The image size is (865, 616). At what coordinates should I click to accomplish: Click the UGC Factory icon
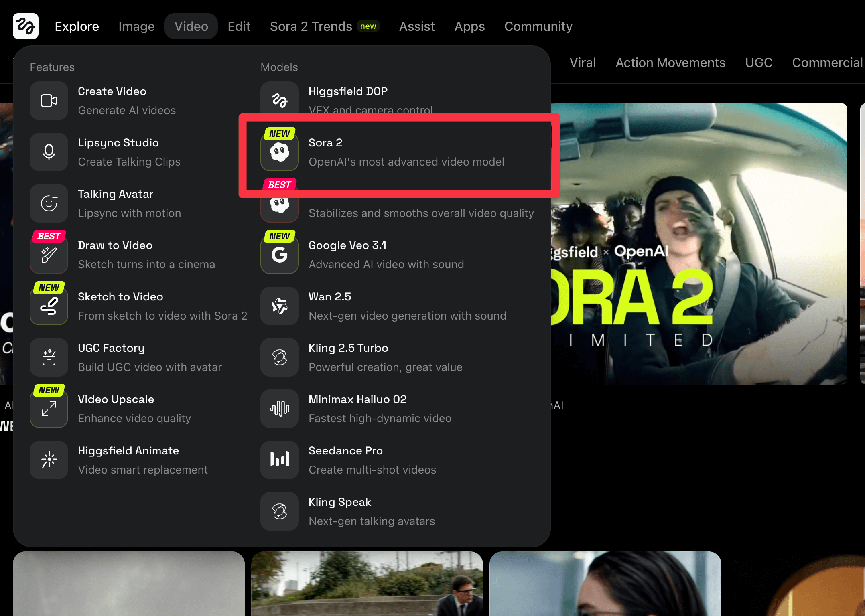[x=49, y=357]
